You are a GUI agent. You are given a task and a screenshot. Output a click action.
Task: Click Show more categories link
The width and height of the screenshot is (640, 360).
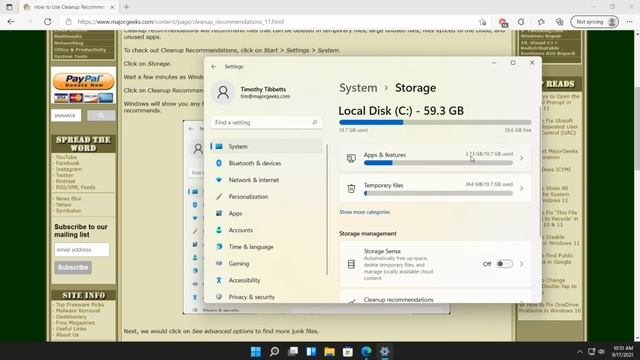click(364, 212)
